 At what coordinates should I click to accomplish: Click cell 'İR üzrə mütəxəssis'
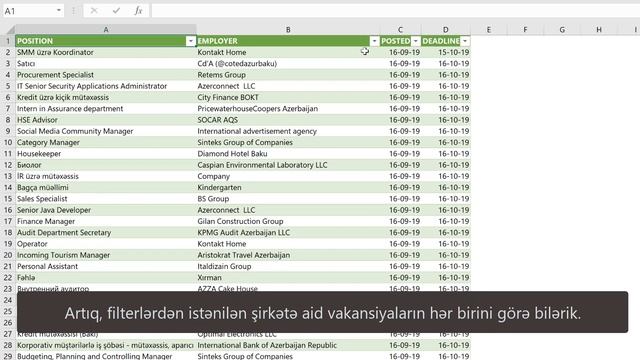(106, 176)
